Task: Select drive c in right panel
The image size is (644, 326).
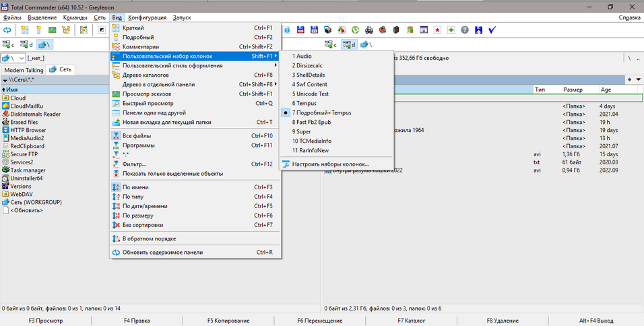Action: (x=331, y=44)
